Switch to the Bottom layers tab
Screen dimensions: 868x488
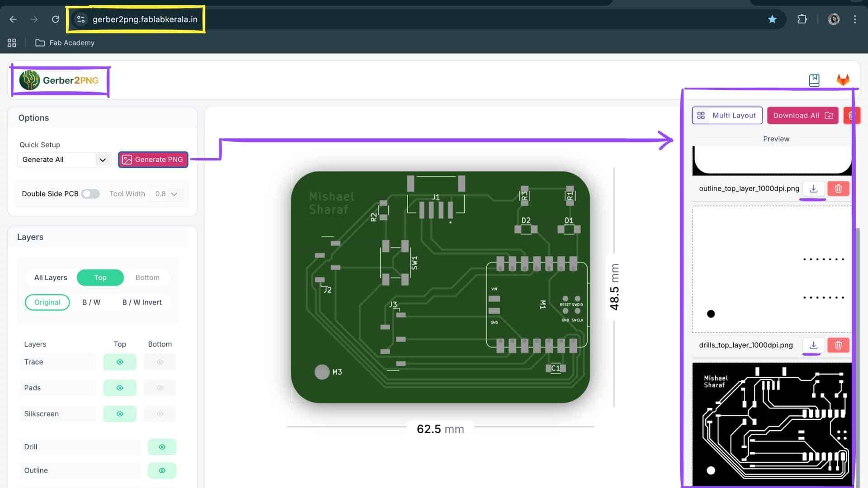click(x=147, y=277)
